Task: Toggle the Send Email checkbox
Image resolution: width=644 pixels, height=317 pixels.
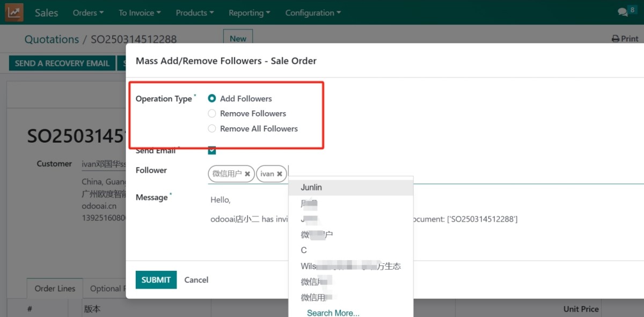Action: coord(212,151)
